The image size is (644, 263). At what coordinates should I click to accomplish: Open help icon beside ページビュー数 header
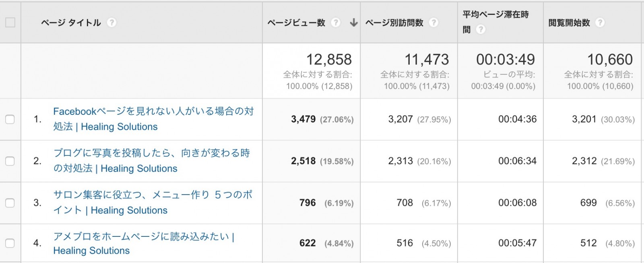(x=336, y=23)
